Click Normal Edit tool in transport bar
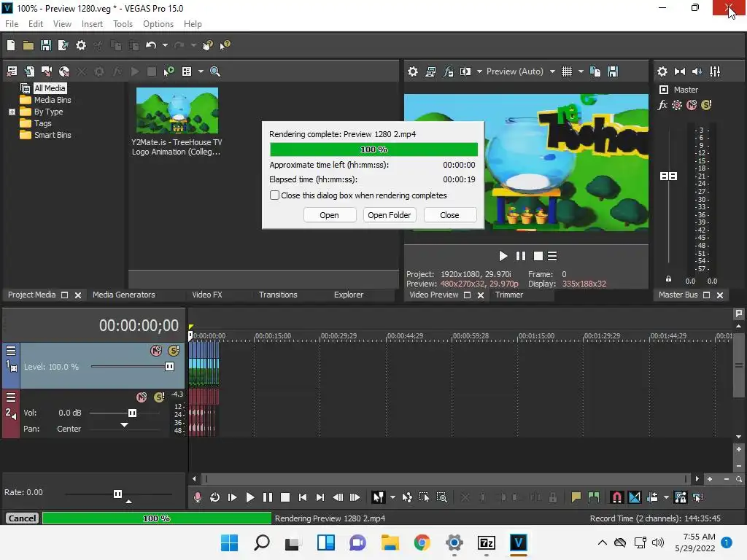The image size is (747, 560). click(x=379, y=497)
